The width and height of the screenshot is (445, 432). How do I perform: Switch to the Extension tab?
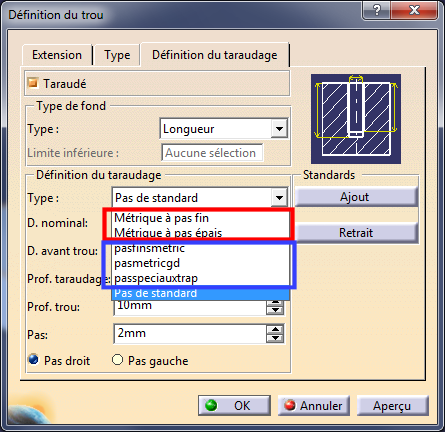click(57, 55)
